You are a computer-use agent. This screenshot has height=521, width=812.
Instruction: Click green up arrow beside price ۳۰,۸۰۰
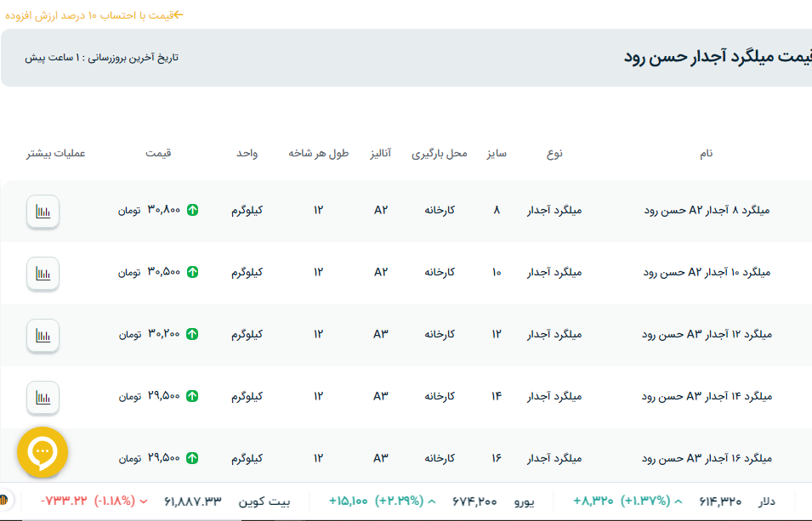(x=193, y=211)
